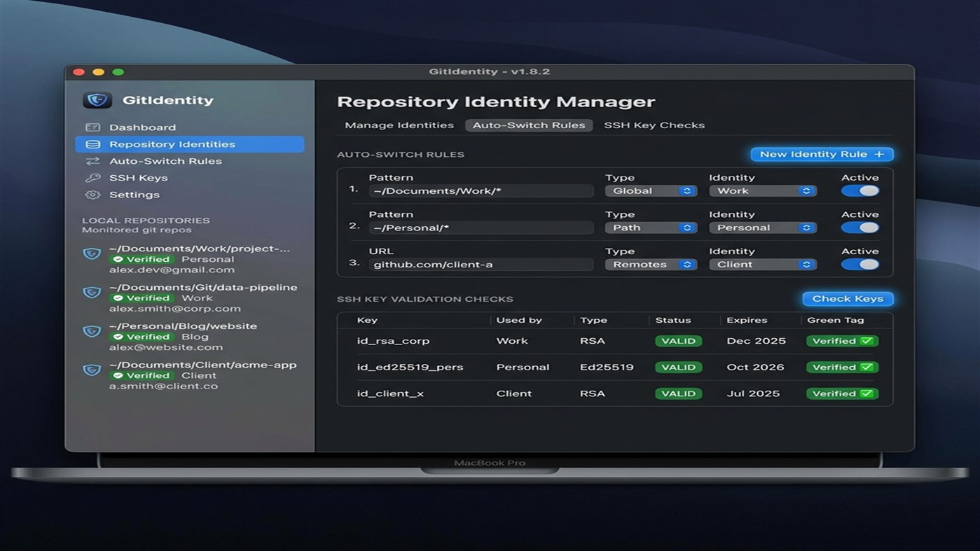Image resolution: width=980 pixels, height=551 pixels.
Task: Switch to the SSH Key Checks tab
Action: coord(654,125)
